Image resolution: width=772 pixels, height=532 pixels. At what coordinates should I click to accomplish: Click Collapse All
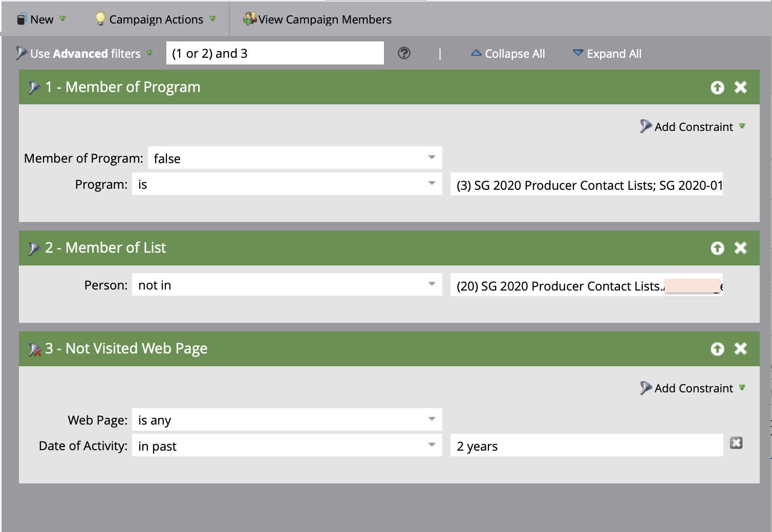pos(514,53)
